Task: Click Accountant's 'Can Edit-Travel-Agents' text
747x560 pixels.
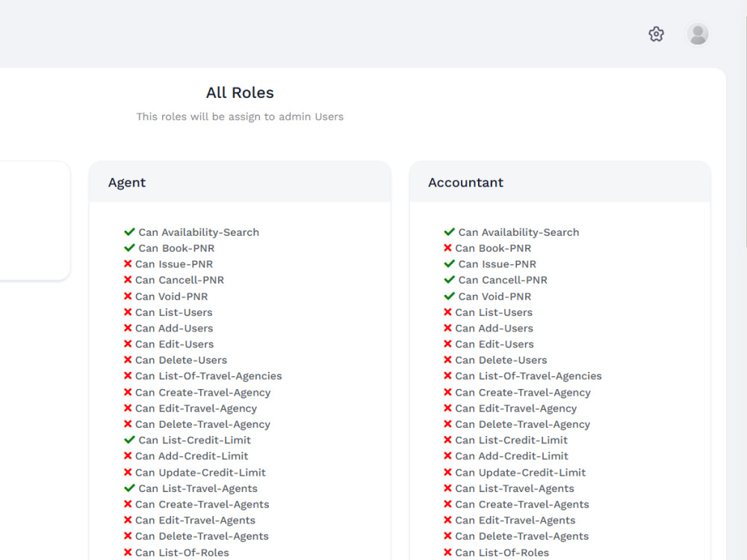Action: point(515,520)
